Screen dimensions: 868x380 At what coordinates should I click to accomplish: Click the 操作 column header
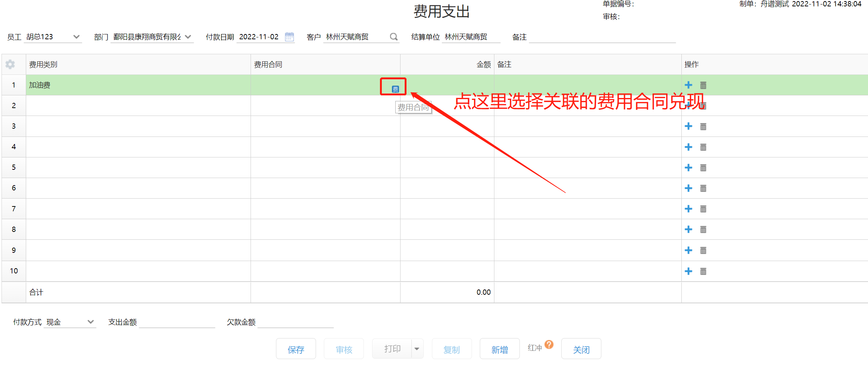[775, 64]
